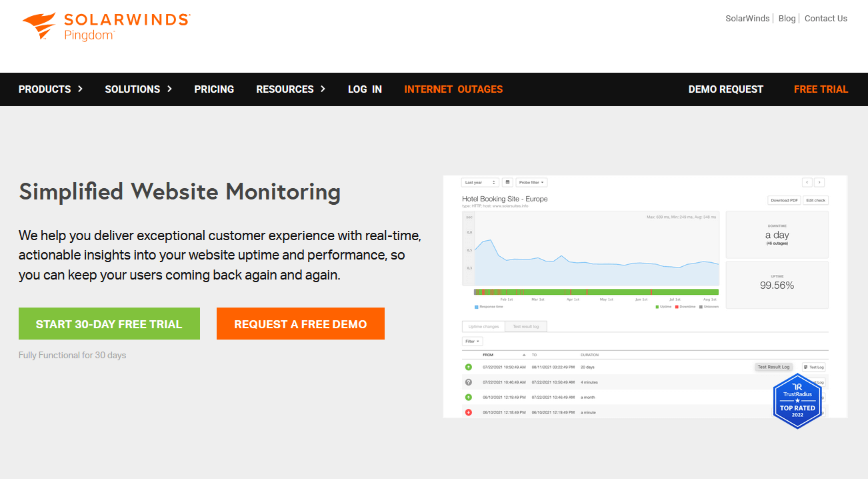Click the Download PDF button
Viewport: 868px width, 479px height.
pos(784,199)
